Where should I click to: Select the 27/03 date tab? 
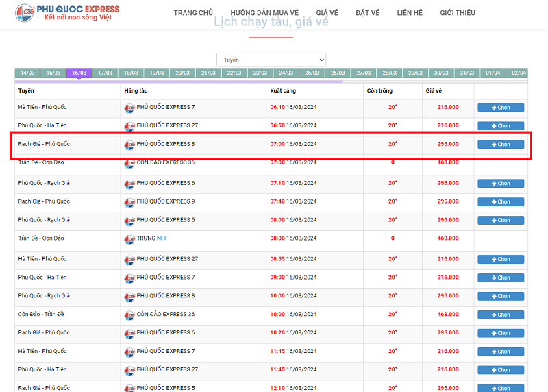(x=364, y=73)
